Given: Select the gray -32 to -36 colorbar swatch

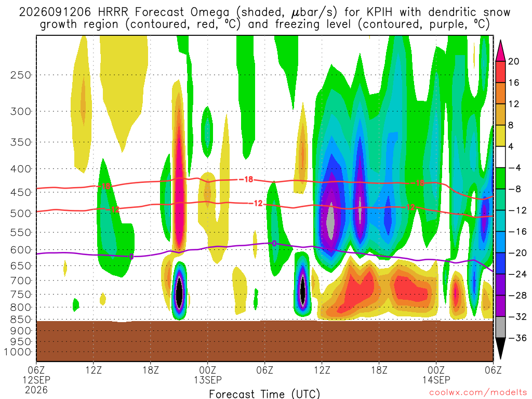Looking at the screenshot, I should click(500, 327).
